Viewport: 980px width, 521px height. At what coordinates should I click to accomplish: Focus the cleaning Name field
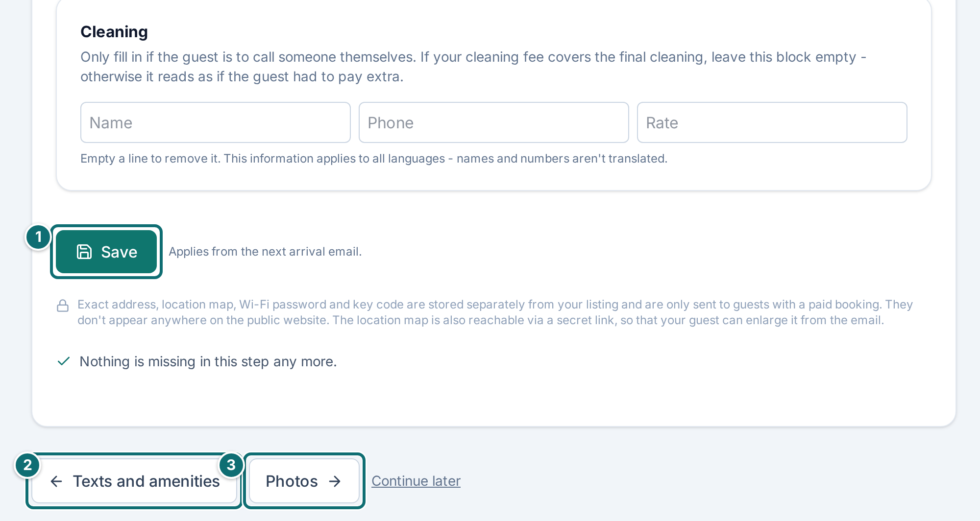(x=216, y=122)
